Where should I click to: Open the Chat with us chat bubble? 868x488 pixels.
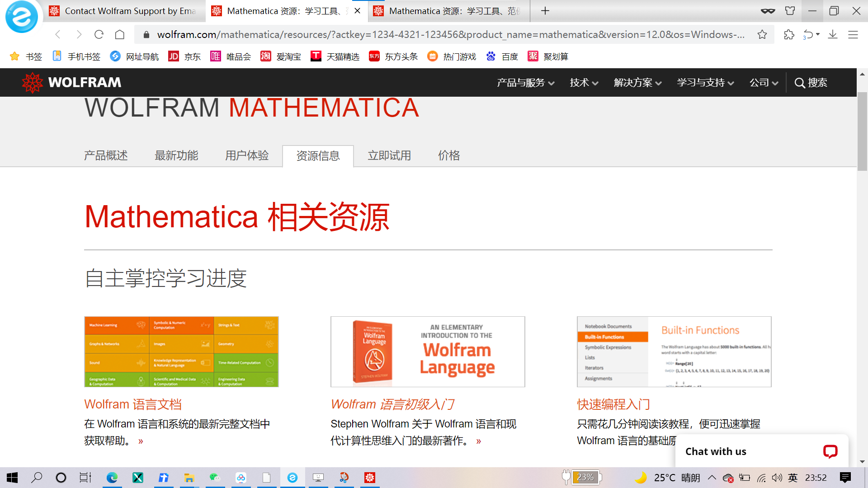pyautogui.click(x=831, y=451)
